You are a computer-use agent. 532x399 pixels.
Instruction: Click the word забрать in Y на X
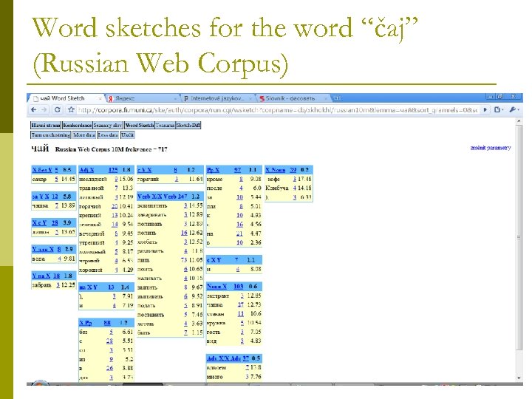click(x=41, y=285)
